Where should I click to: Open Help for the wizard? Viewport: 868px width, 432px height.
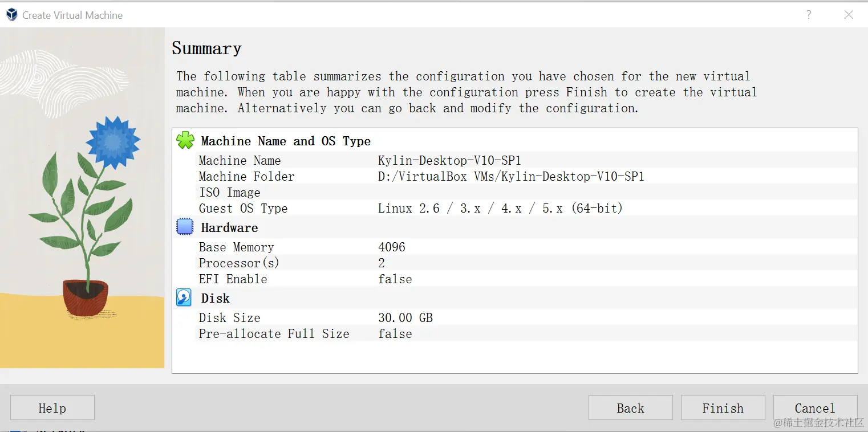52,408
